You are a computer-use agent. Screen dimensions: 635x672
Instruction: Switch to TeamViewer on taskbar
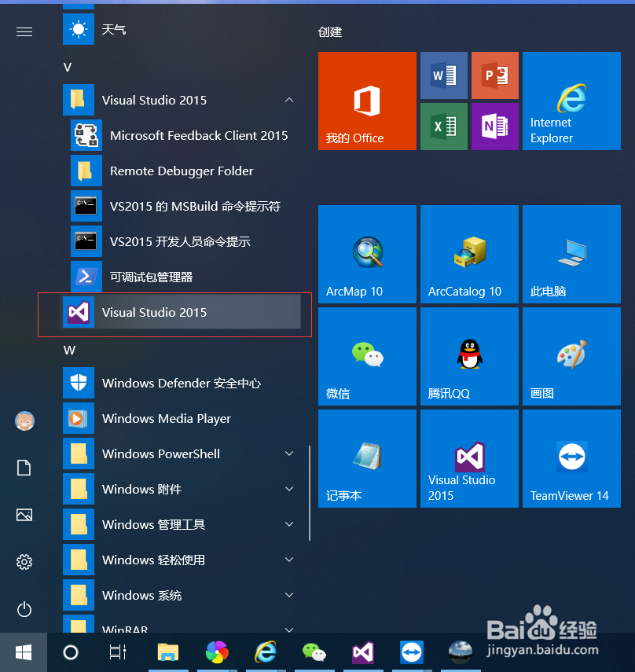[x=412, y=652]
